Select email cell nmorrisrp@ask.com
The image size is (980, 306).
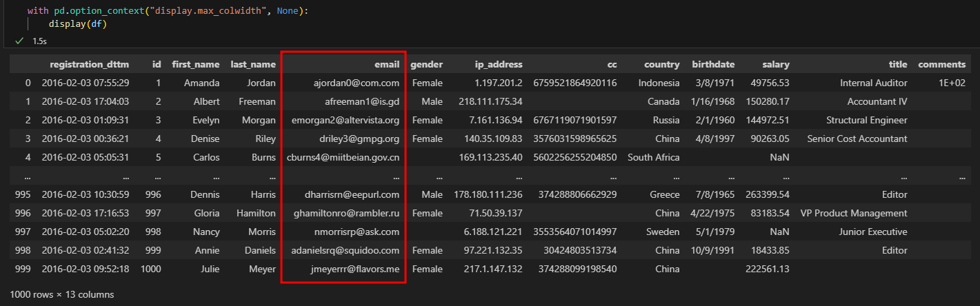(357, 232)
